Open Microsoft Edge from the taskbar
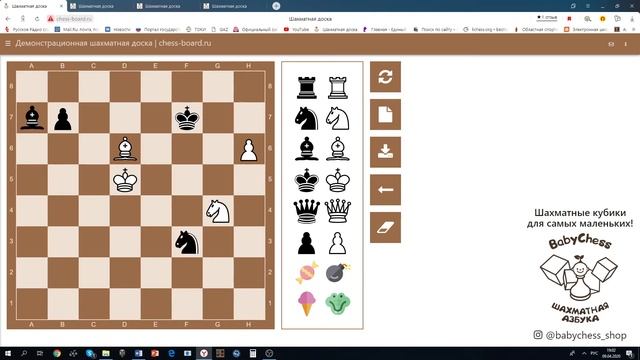 point(171,353)
